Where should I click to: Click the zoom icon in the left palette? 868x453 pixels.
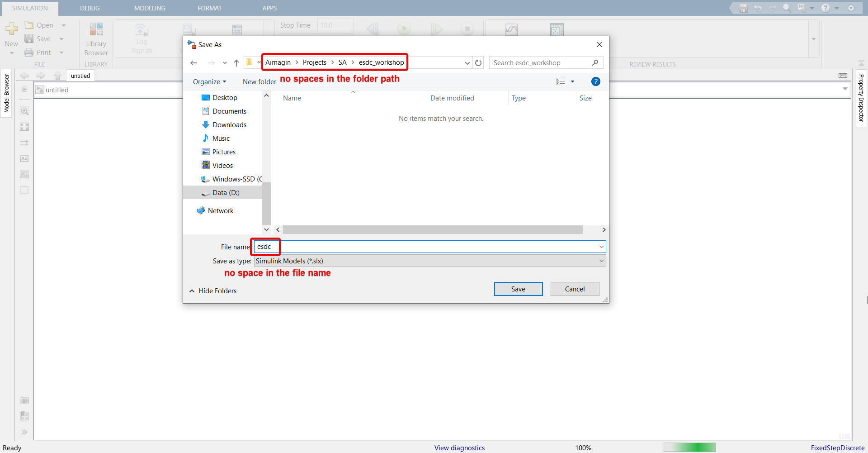[24, 111]
